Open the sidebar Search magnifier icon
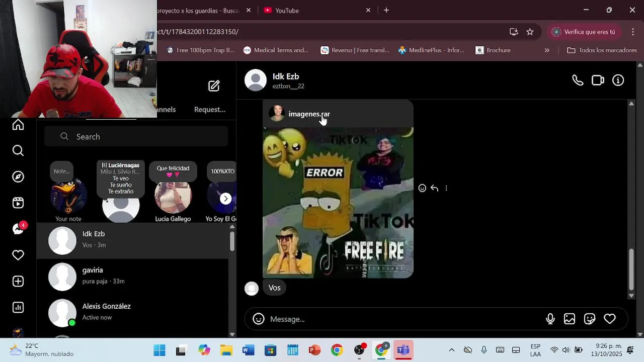 click(x=18, y=151)
